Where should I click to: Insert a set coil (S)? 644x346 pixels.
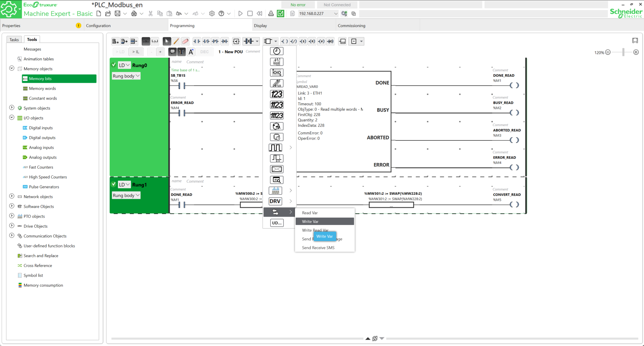click(x=303, y=41)
